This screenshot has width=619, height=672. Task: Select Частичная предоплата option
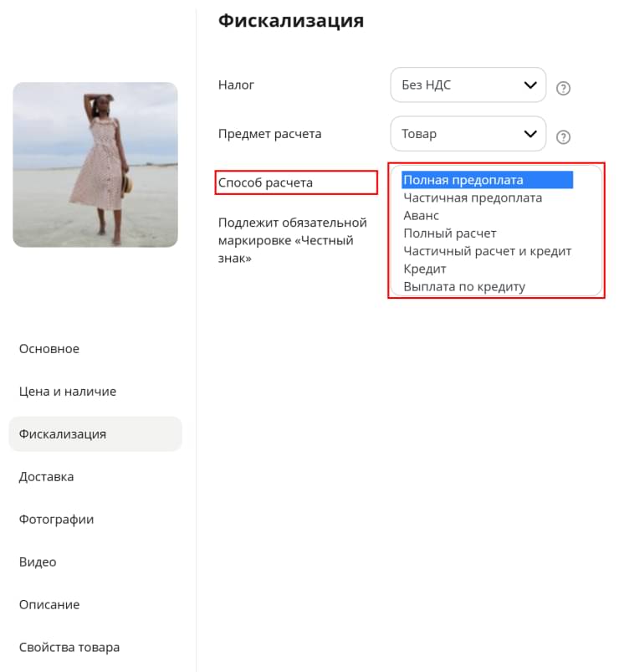(473, 198)
